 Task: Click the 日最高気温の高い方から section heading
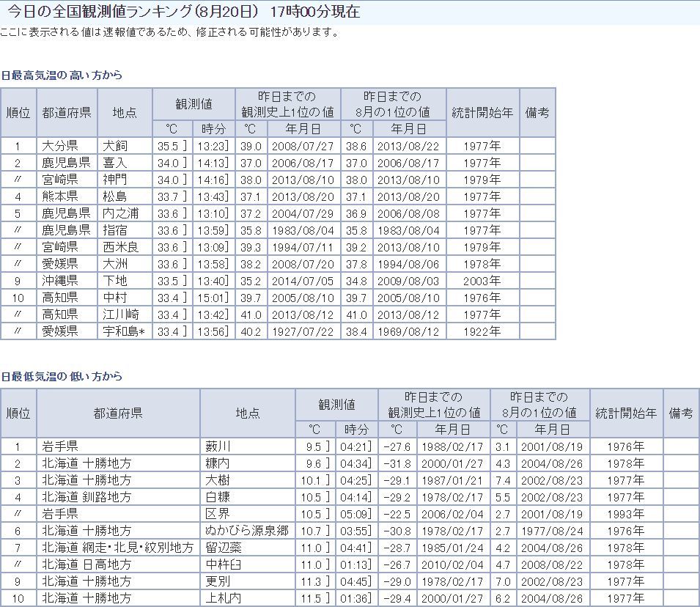62,76
